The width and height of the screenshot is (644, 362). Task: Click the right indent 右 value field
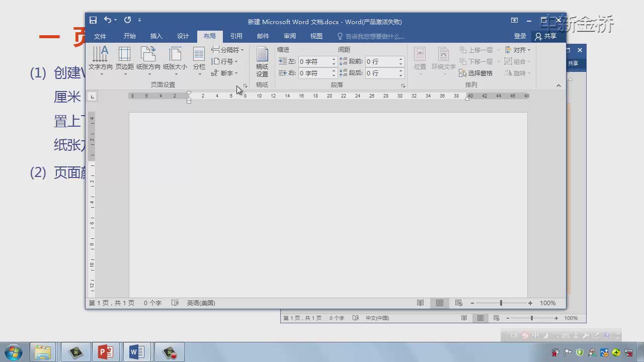click(314, 73)
